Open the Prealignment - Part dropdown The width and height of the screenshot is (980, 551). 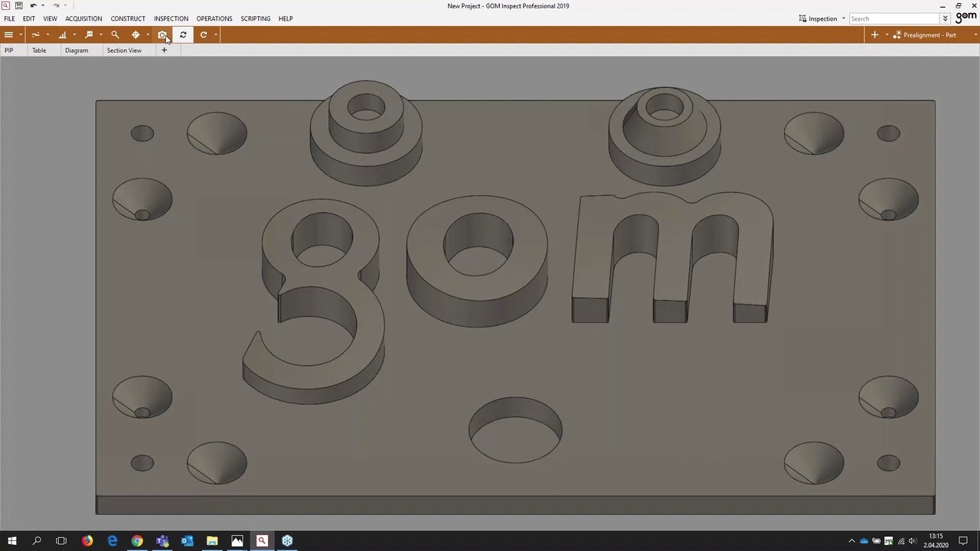975,34
